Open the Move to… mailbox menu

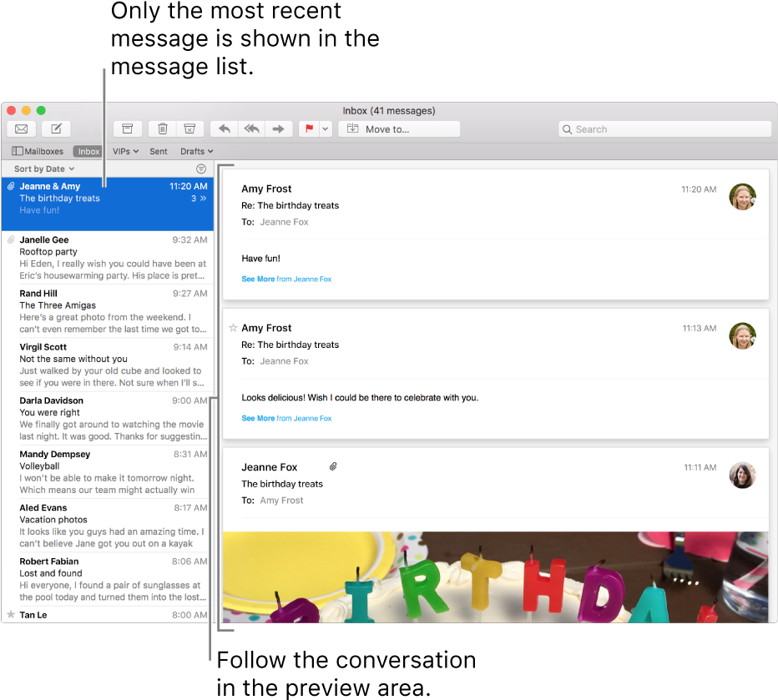[x=399, y=128]
